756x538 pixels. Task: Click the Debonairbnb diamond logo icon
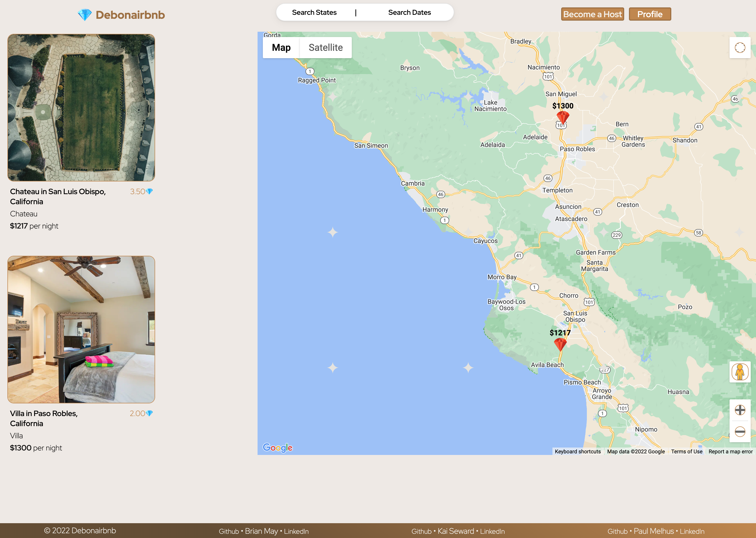click(x=84, y=15)
